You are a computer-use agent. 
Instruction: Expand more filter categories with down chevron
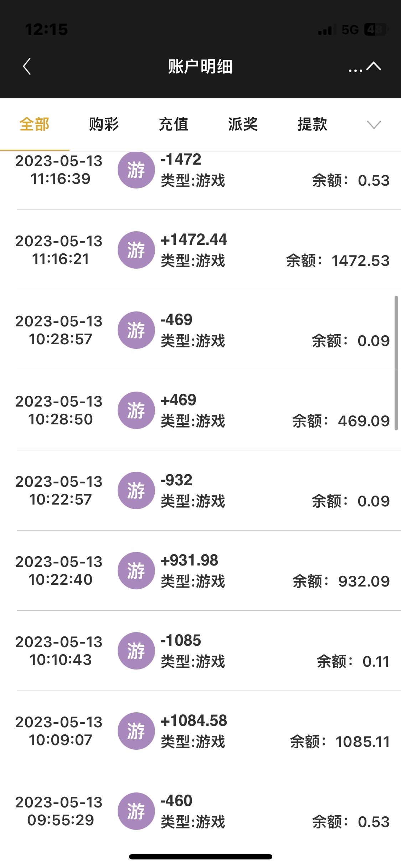click(374, 125)
